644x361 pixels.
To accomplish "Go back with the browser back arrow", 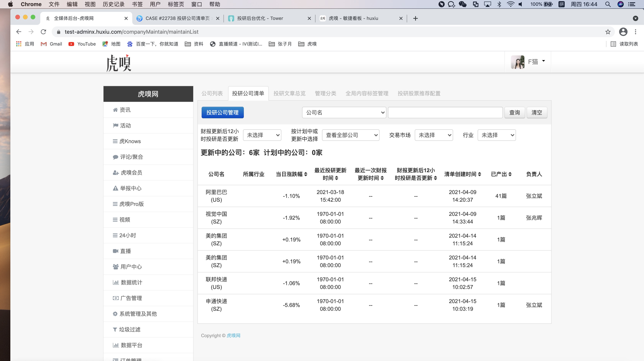I will [x=19, y=32].
